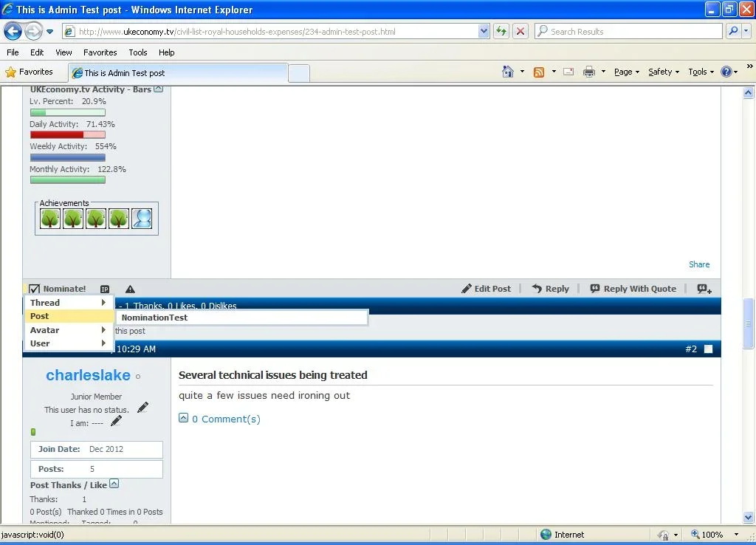Screen dimensions: 756x545
Task: Open the Tools command bar dropdown
Action: [x=701, y=72]
